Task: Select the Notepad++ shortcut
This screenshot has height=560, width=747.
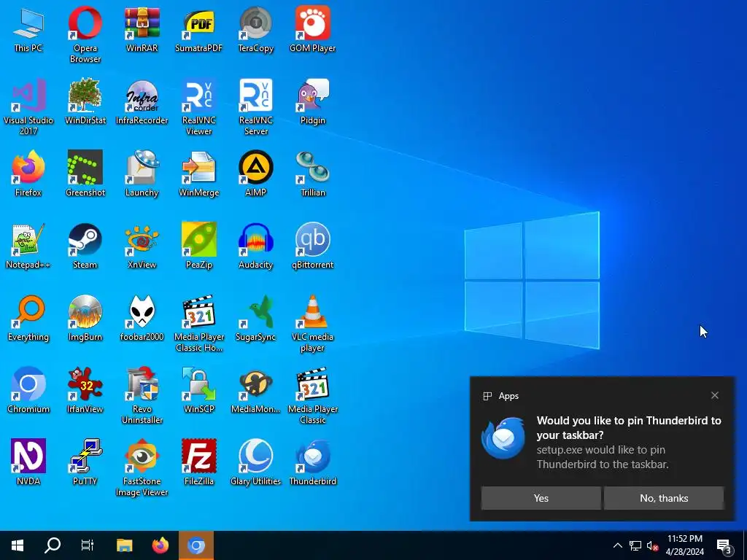Action: (28, 246)
